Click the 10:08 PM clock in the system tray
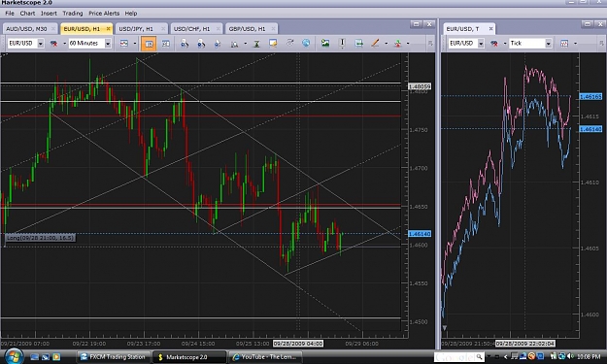607x364 pixels. [x=590, y=356]
